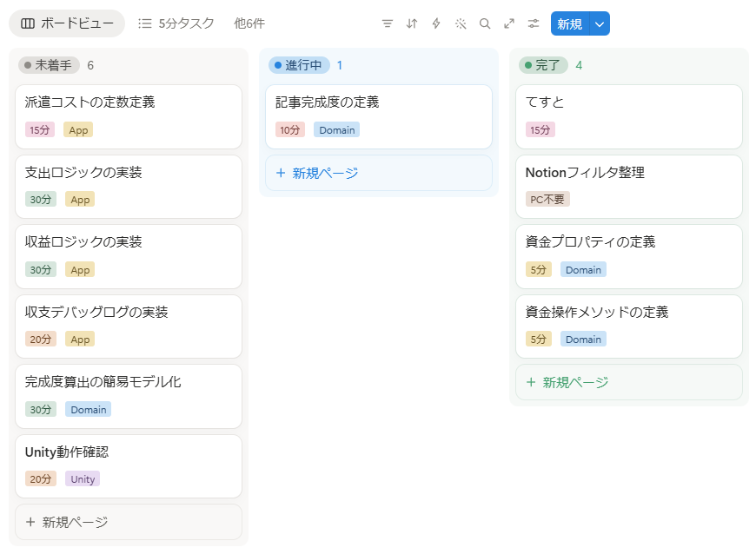The height and width of the screenshot is (554, 756).
Task: Open the automations lightning icon
Action: pos(436,23)
